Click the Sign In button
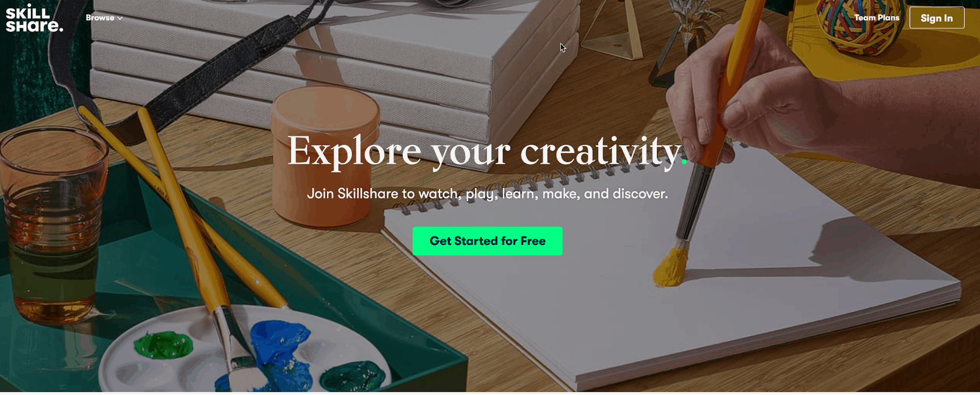Image resolution: width=980 pixels, height=395 pixels. [x=936, y=18]
